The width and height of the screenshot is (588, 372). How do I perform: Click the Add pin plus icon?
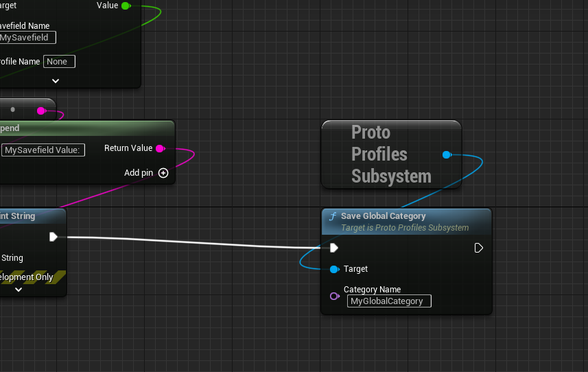tap(163, 173)
